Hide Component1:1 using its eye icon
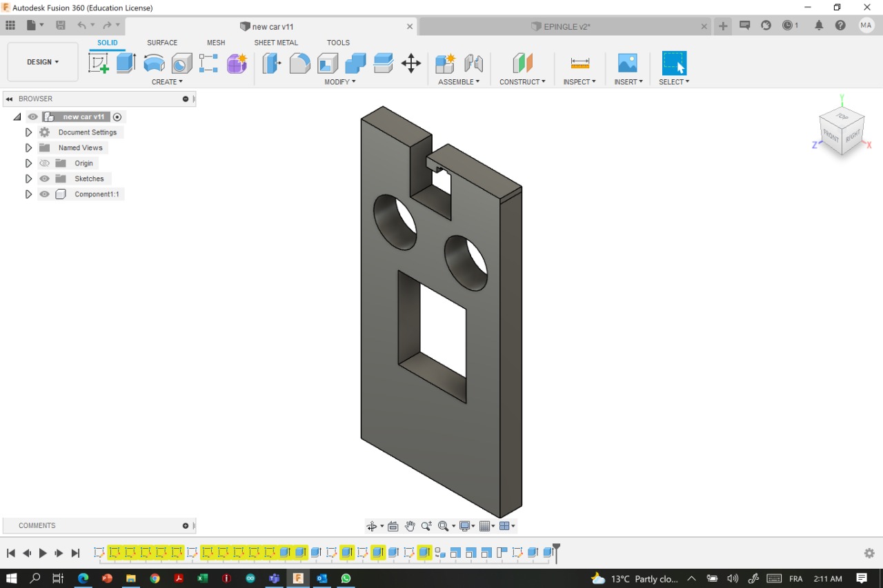Screen dimensions: 883x588 coord(45,194)
